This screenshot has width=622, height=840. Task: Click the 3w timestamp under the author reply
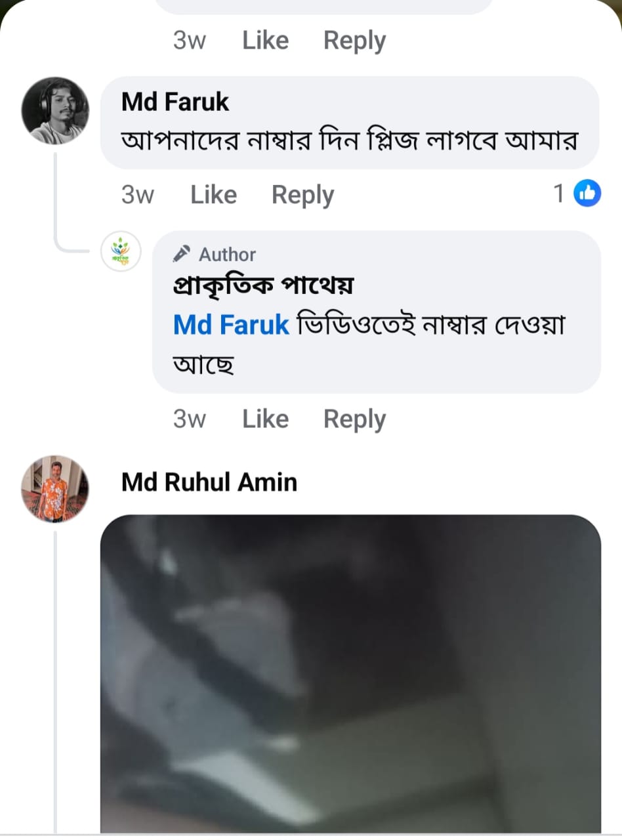pos(189,419)
